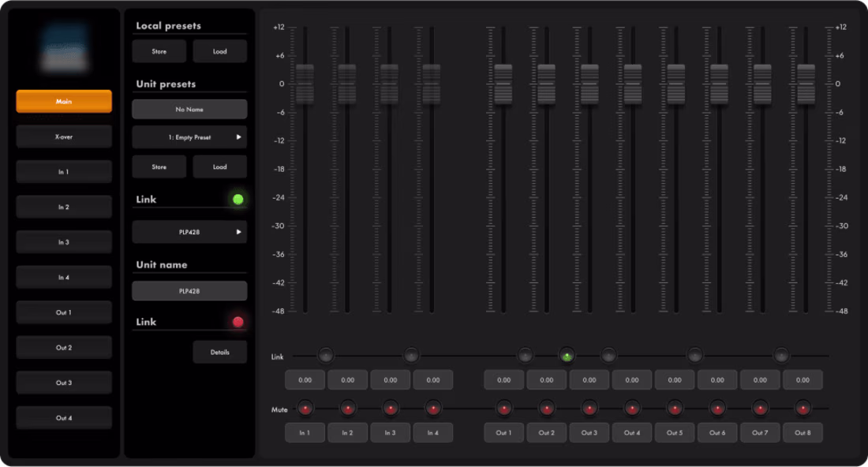The width and height of the screenshot is (868, 467).
Task: Mute the In 1 channel
Action: [x=305, y=409]
